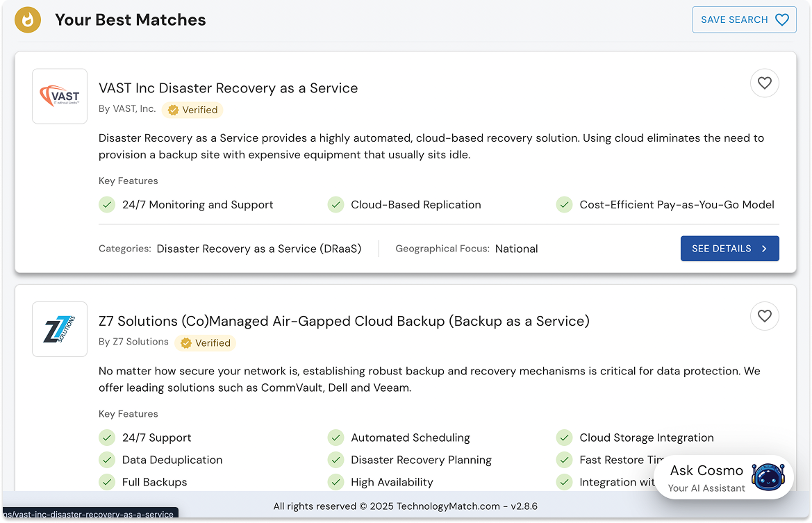Click the checkmark icon for Disaster Recovery Planning
Viewport: 812px width, 523px height.
click(x=335, y=460)
